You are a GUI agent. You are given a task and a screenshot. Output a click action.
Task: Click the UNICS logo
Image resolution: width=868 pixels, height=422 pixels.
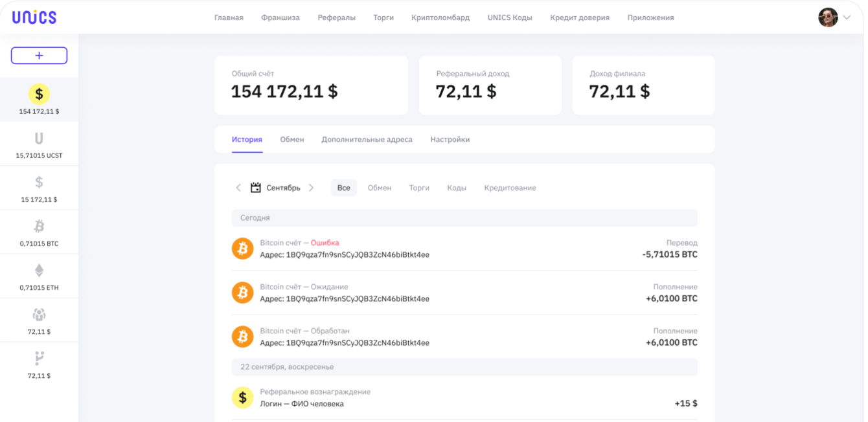tap(34, 17)
